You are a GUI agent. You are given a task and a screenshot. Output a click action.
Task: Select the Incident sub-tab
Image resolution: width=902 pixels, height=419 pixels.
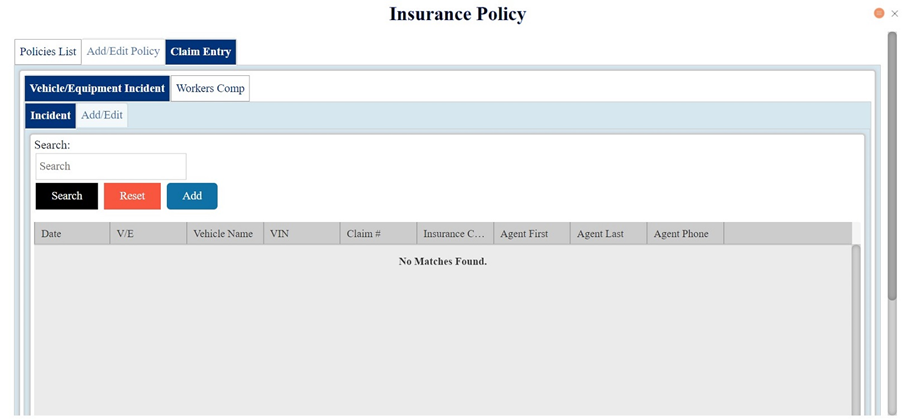click(50, 115)
